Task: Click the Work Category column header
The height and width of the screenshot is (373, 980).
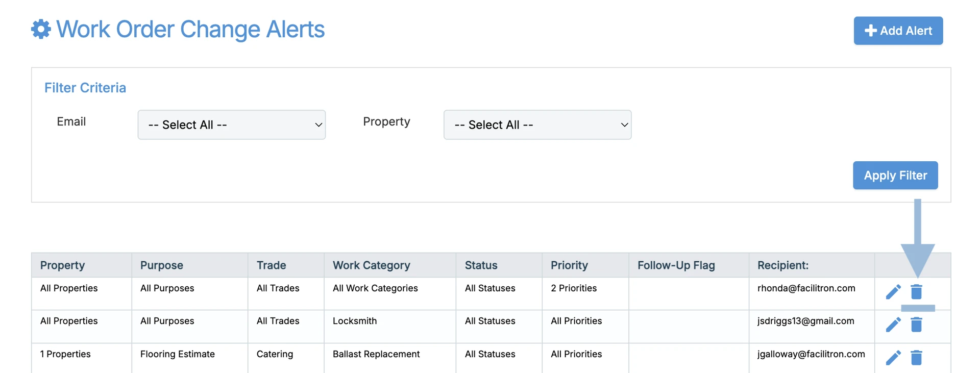Action: [371, 265]
